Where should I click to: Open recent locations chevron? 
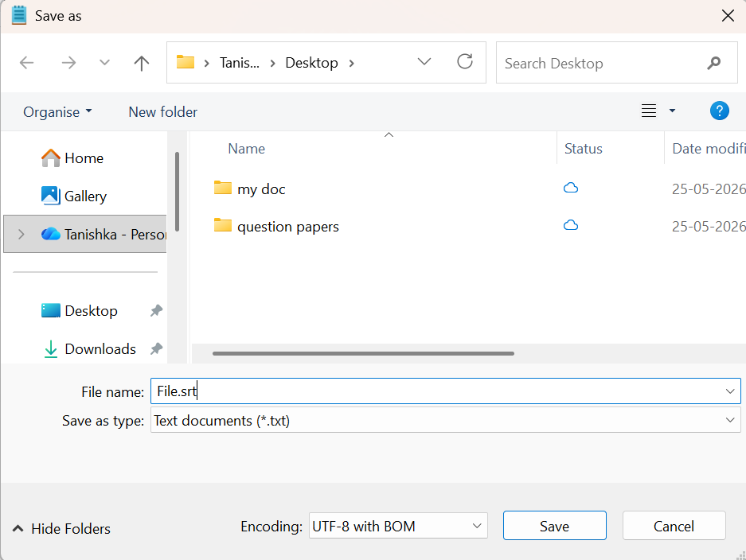(104, 63)
